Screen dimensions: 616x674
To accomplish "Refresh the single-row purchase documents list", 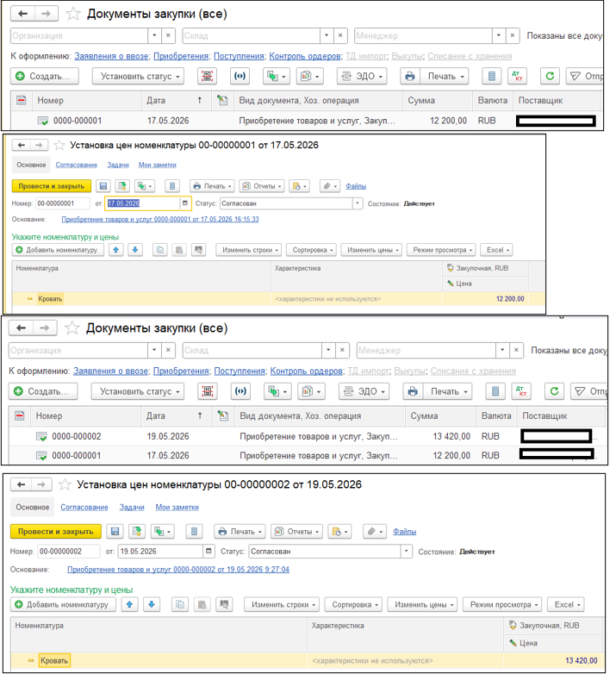I will coord(550,76).
